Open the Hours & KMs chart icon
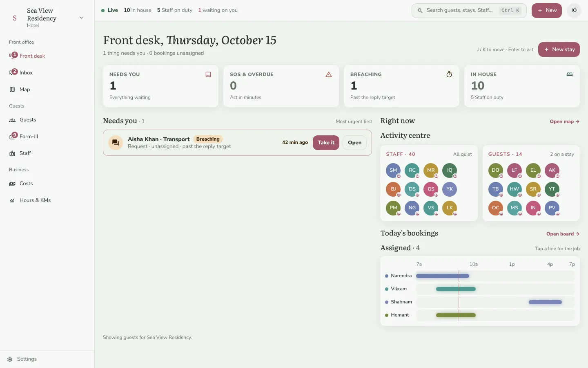 (12, 200)
